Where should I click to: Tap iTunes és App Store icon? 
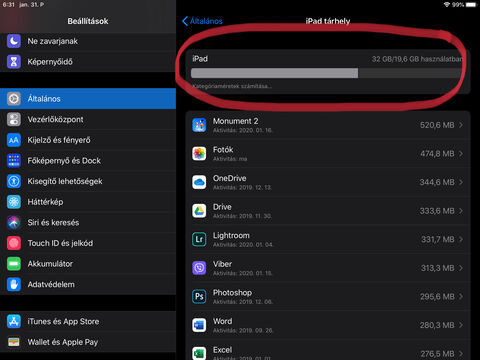pos(14,321)
